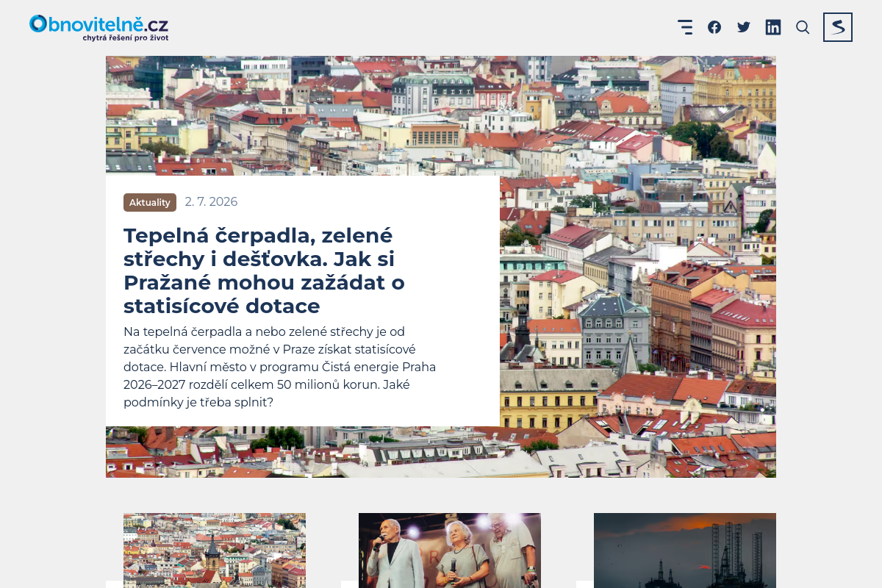882x588 pixels.
Task: Open the Twitter profile icon
Action: pos(744,27)
